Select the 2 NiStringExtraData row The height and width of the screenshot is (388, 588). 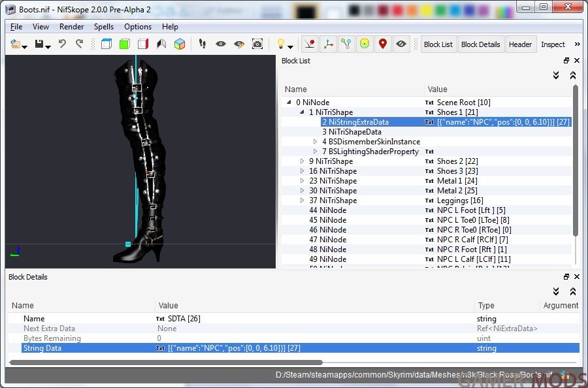point(427,122)
